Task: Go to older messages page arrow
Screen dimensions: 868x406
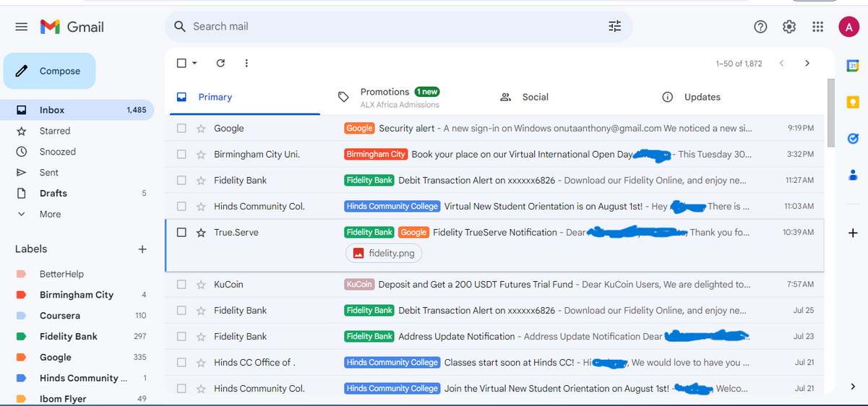Action: tap(807, 64)
